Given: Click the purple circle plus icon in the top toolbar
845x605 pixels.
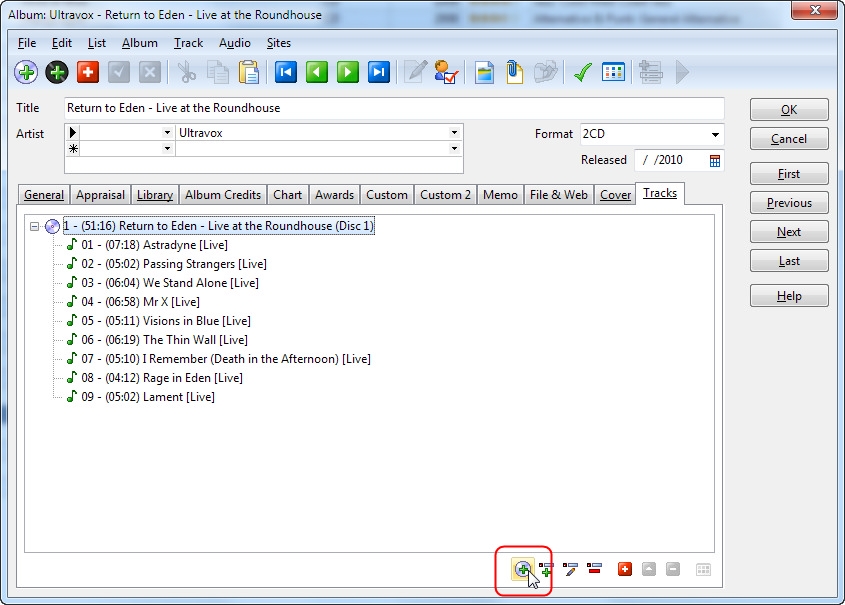Looking at the screenshot, I should click(26, 72).
